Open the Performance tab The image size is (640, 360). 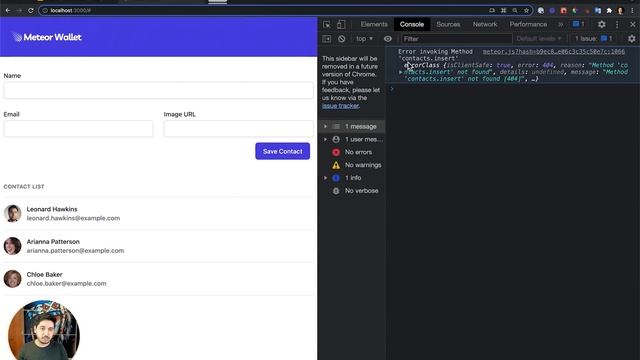coord(528,24)
